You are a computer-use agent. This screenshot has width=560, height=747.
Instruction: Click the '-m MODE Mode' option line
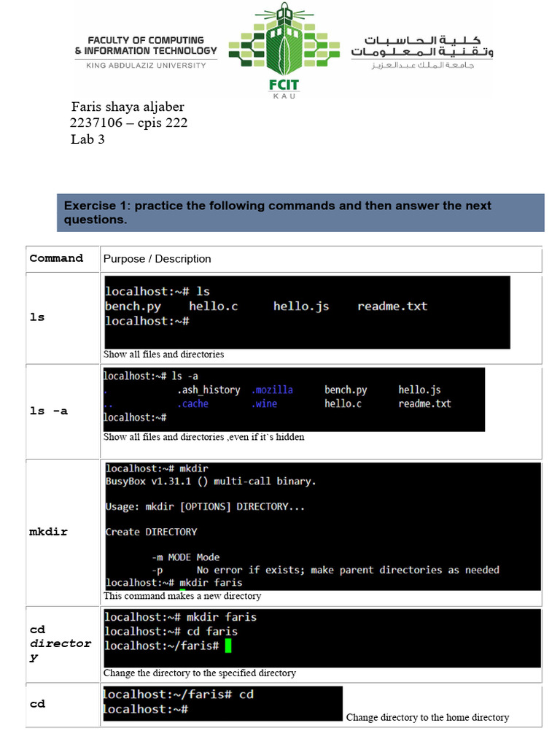click(x=186, y=557)
